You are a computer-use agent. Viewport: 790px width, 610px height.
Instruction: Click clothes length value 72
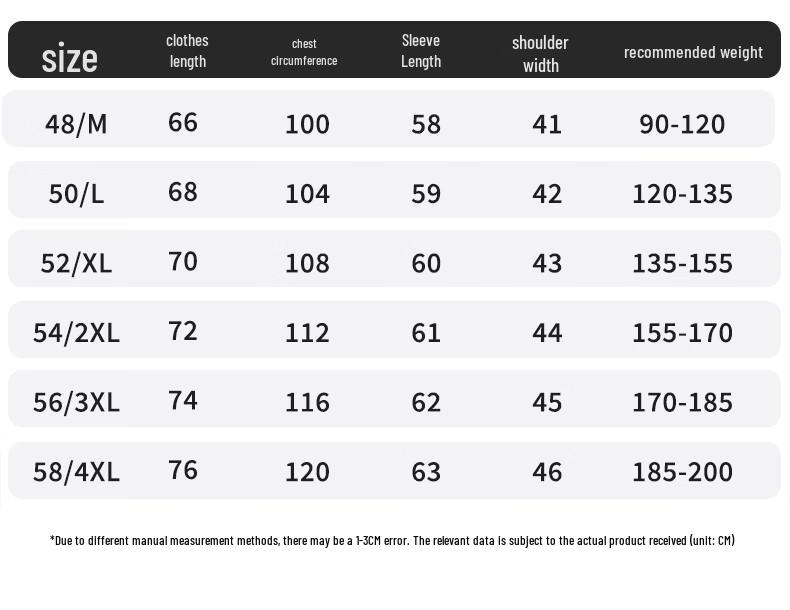click(183, 330)
